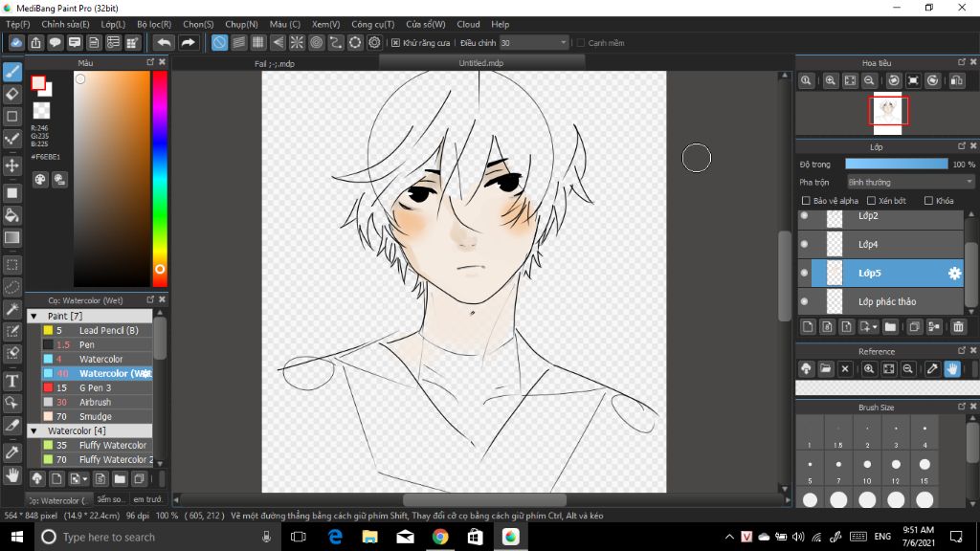Toggle the Khử răng cưa checkbox
This screenshot has height=551, width=980.
[395, 43]
